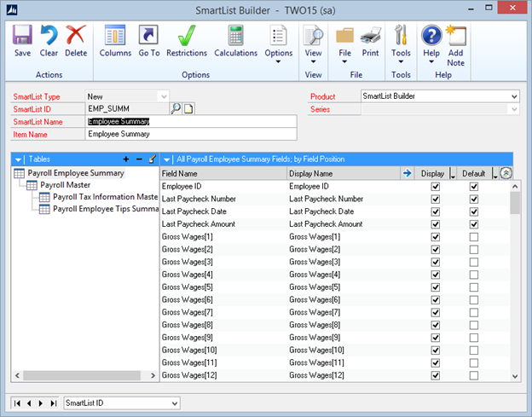Uncheck Display for Employee ID

coord(436,187)
